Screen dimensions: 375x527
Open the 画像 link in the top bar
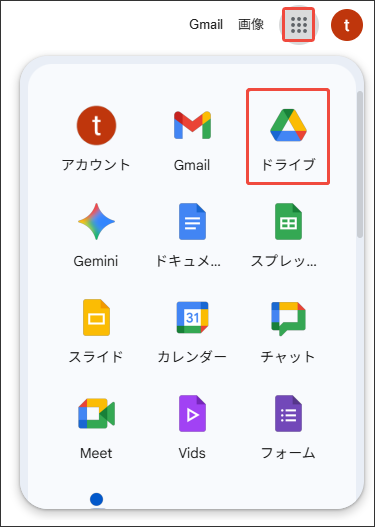click(251, 25)
